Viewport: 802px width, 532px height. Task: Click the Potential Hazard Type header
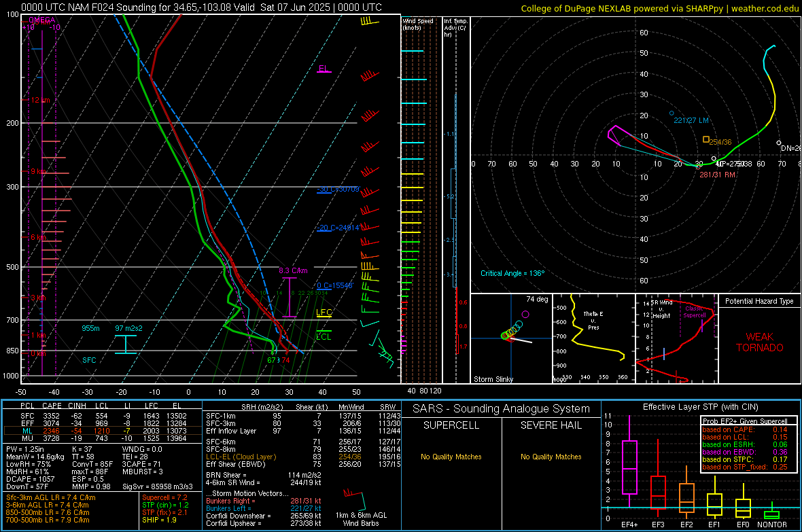[x=759, y=301]
